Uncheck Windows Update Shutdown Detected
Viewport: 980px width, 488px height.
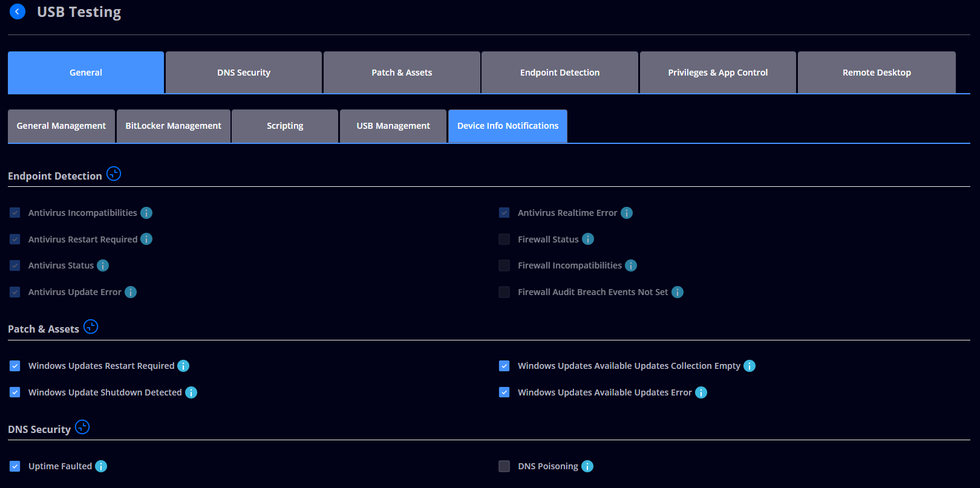pos(15,392)
